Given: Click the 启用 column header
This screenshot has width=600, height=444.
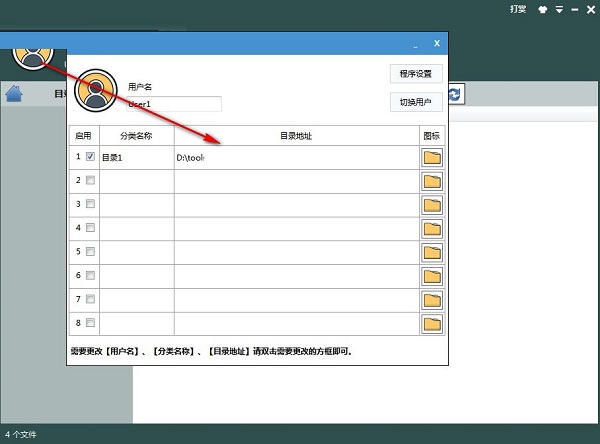Looking at the screenshot, I should 84,135.
